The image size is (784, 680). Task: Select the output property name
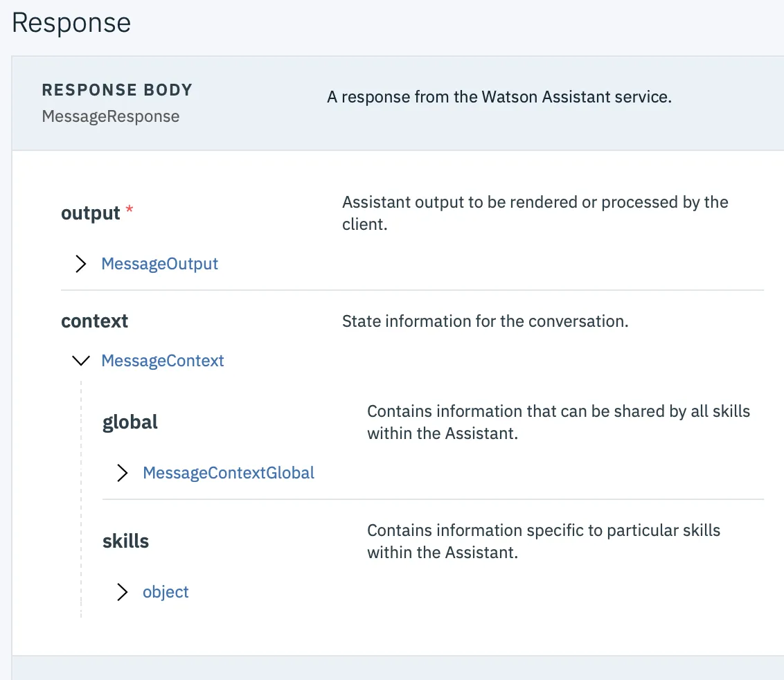(91, 213)
